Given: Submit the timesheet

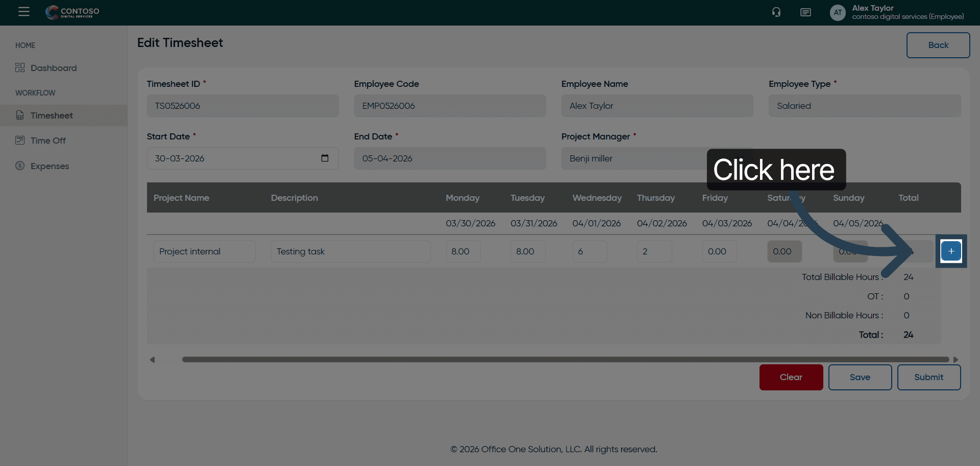Looking at the screenshot, I should (x=928, y=377).
